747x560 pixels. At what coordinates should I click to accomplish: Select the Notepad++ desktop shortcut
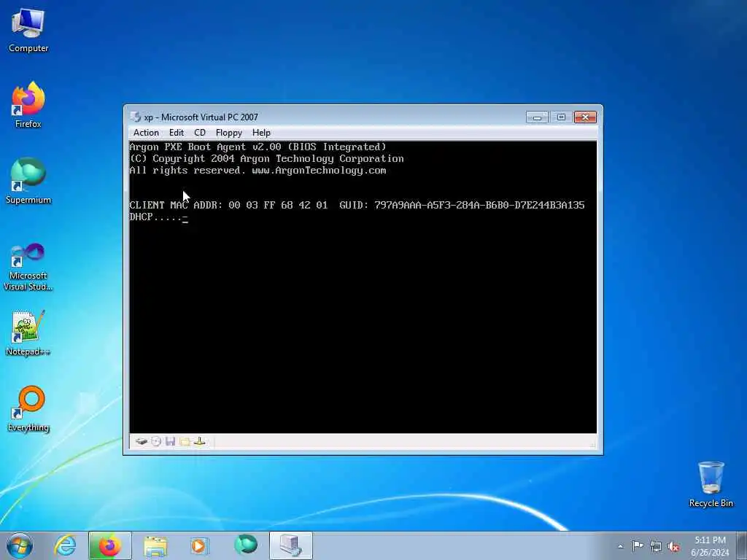coord(28,332)
